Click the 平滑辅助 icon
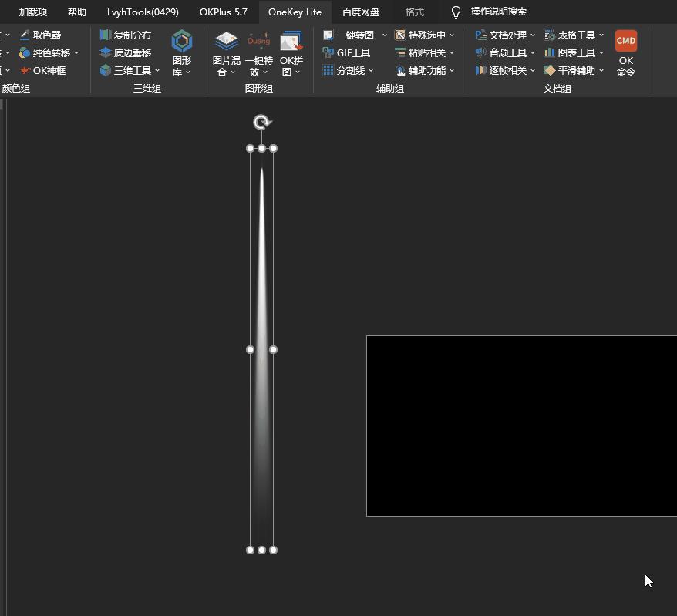 point(549,70)
